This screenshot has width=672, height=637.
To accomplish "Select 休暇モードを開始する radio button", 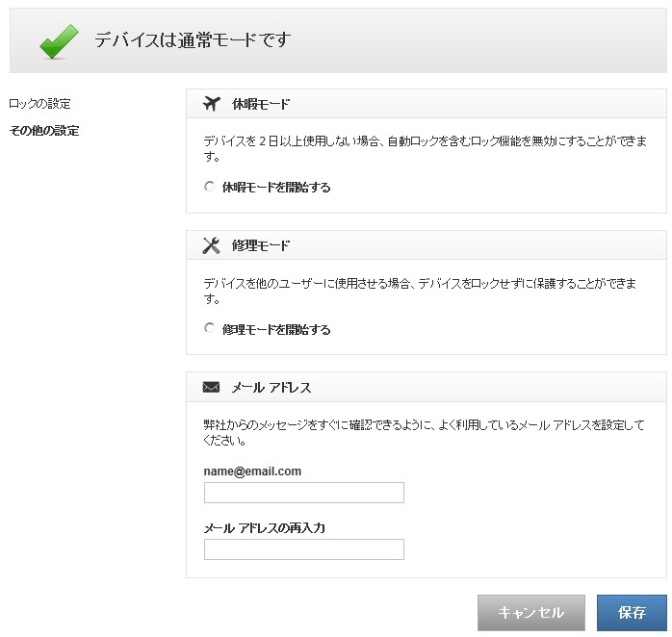I will click(x=209, y=187).
